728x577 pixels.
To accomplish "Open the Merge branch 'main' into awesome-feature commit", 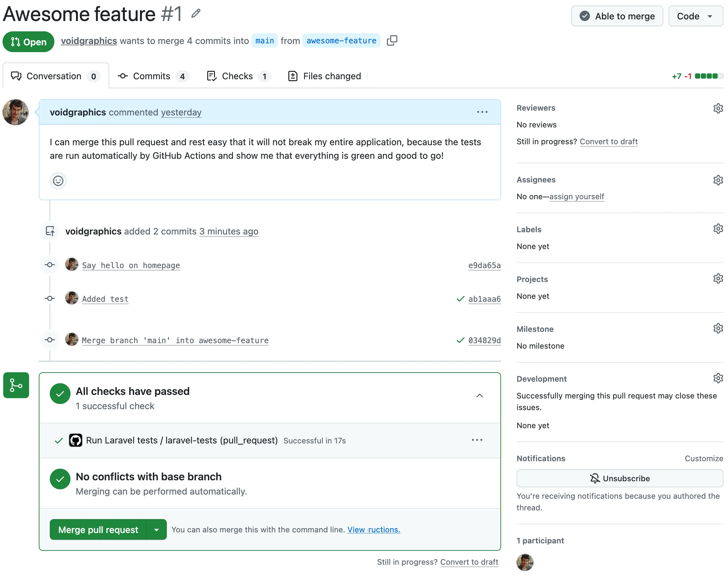I will click(x=175, y=340).
